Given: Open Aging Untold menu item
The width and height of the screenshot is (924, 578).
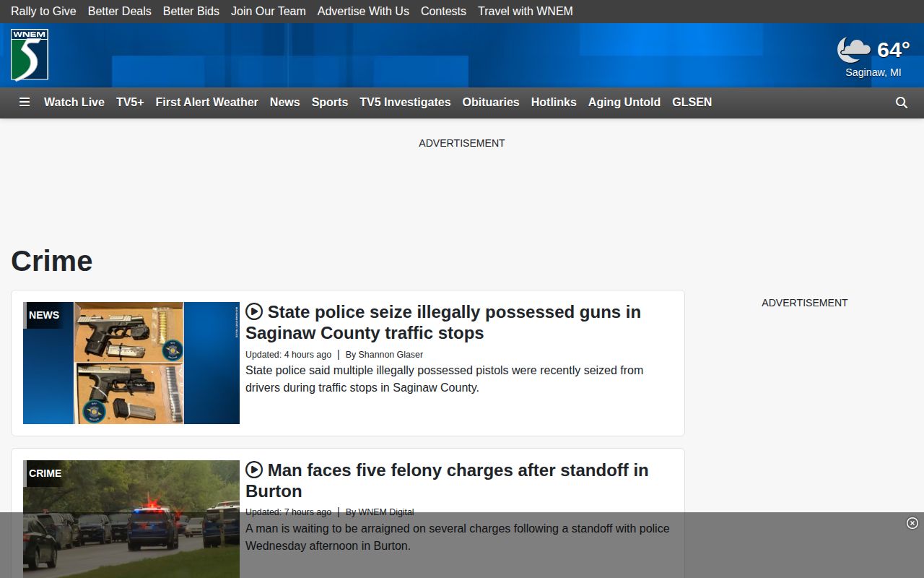Looking at the screenshot, I should [x=624, y=102].
